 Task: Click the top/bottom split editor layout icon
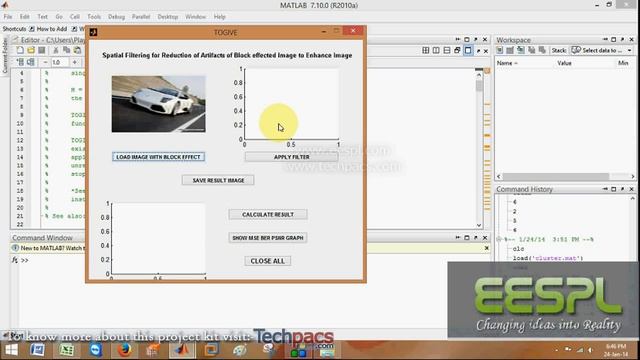pos(447,50)
